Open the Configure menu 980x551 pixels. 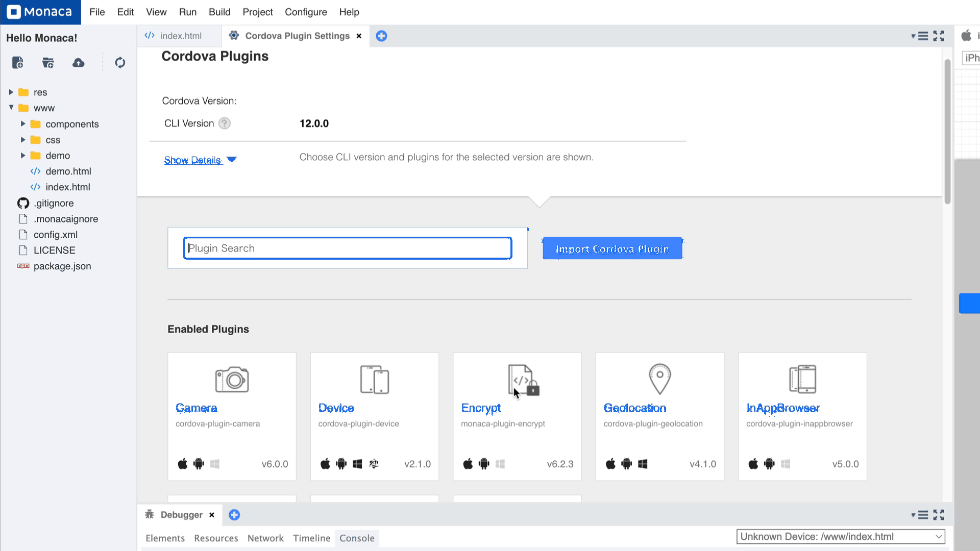tap(306, 12)
